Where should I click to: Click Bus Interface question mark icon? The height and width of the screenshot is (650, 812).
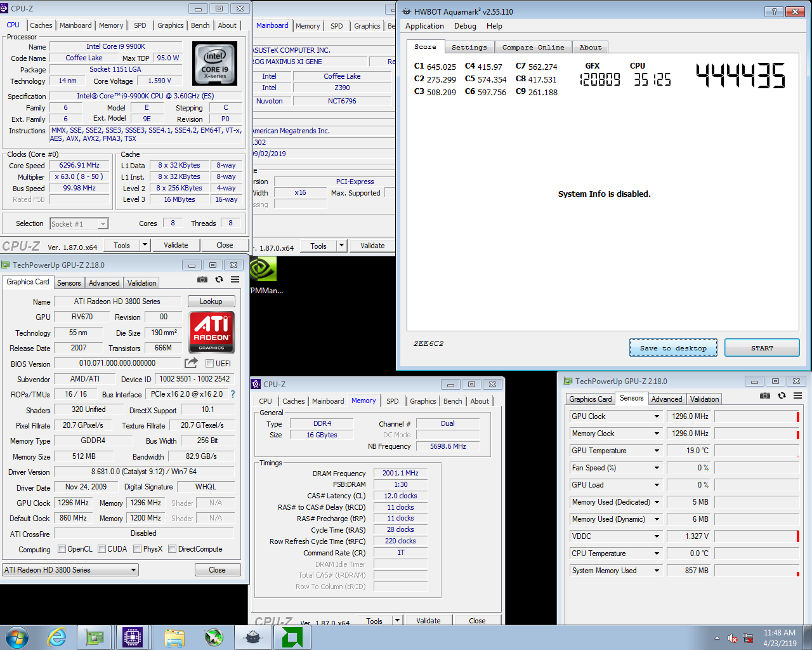coord(233,394)
